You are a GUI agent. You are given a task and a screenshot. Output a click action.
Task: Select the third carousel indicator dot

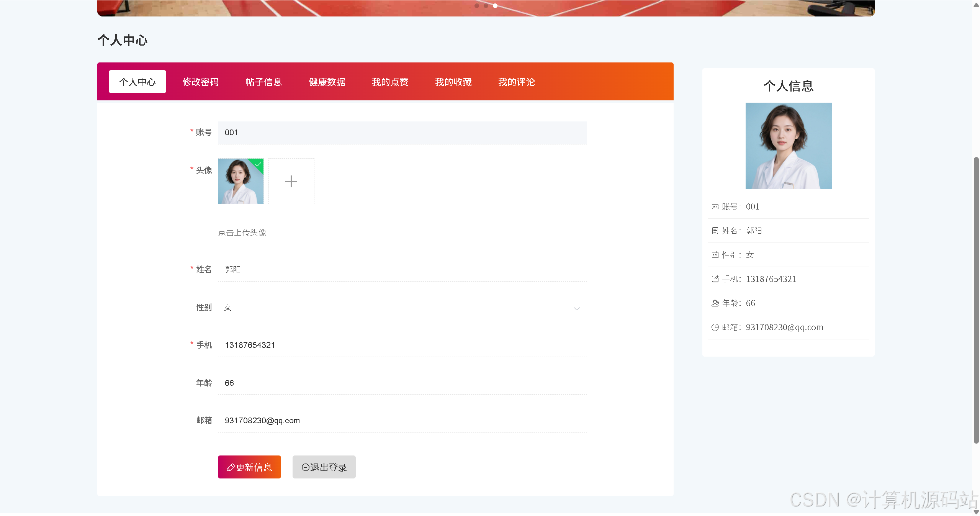tap(495, 6)
